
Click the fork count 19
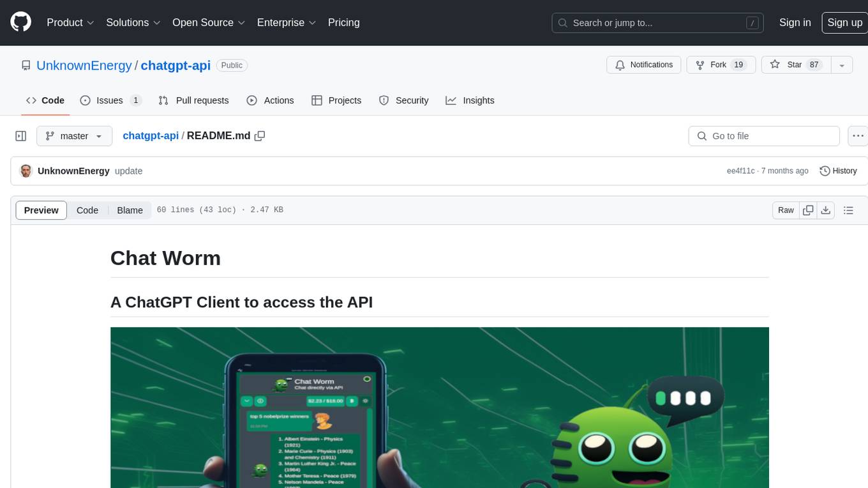click(x=738, y=65)
